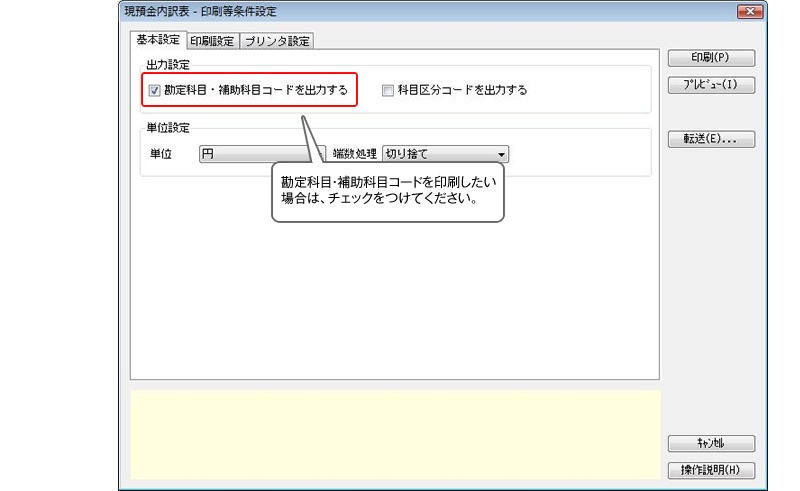Cancel the dialog with キャンセル
The height and width of the screenshot is (491, 800).
click(x=710, y=443)
